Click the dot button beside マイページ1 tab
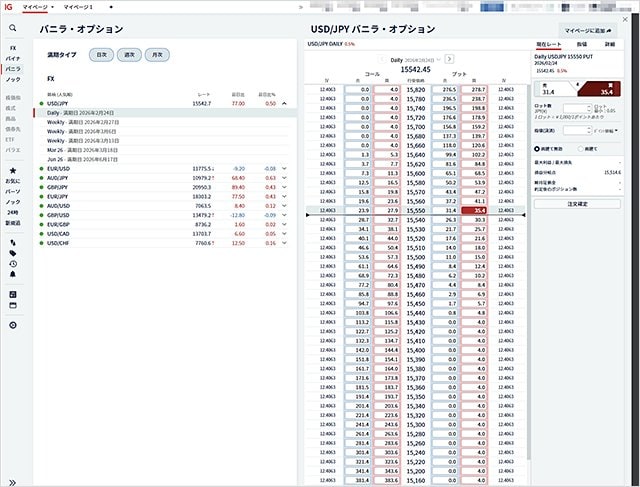 pos(111,7)
